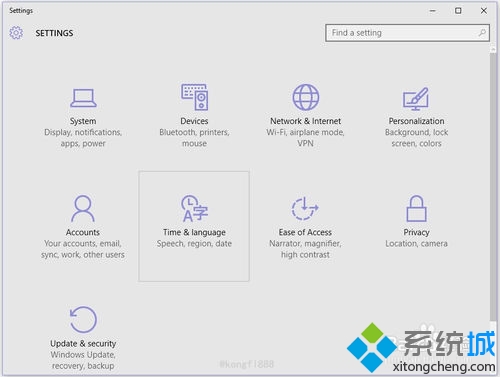Click the System category title
Screen dimensions: 500x377
coord(83,121)
